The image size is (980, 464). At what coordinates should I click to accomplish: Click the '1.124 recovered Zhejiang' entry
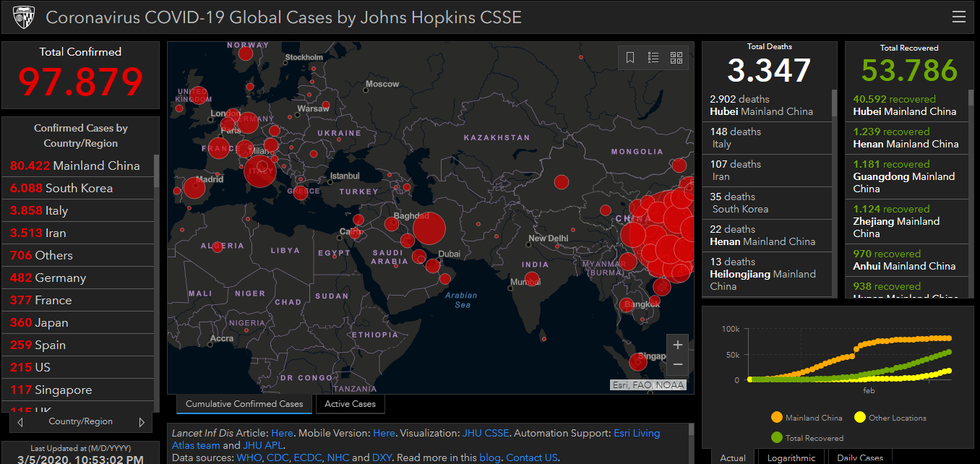pyautogui.click(x=908, y=222)
